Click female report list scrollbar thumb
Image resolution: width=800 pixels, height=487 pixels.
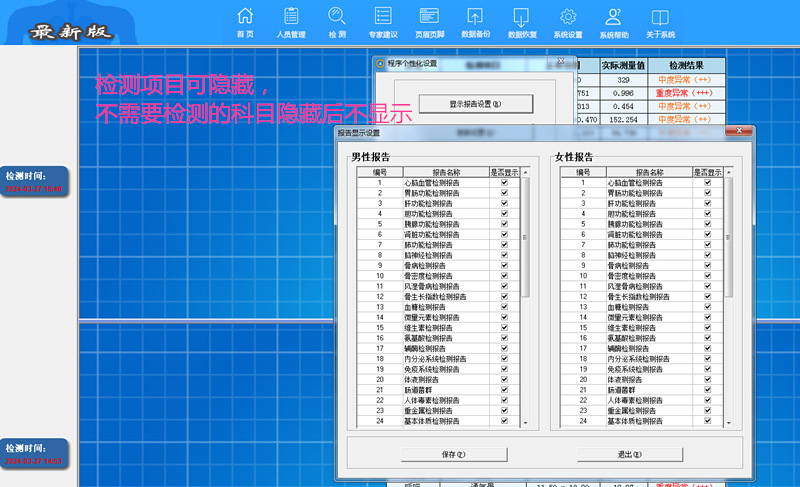pos(729,238)
